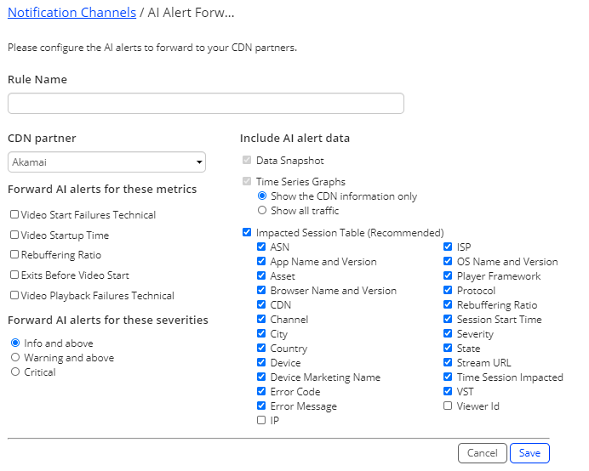Go back via Notification Channels link
The width and height of the screenshot is (589, 471).
coord(72,13)
